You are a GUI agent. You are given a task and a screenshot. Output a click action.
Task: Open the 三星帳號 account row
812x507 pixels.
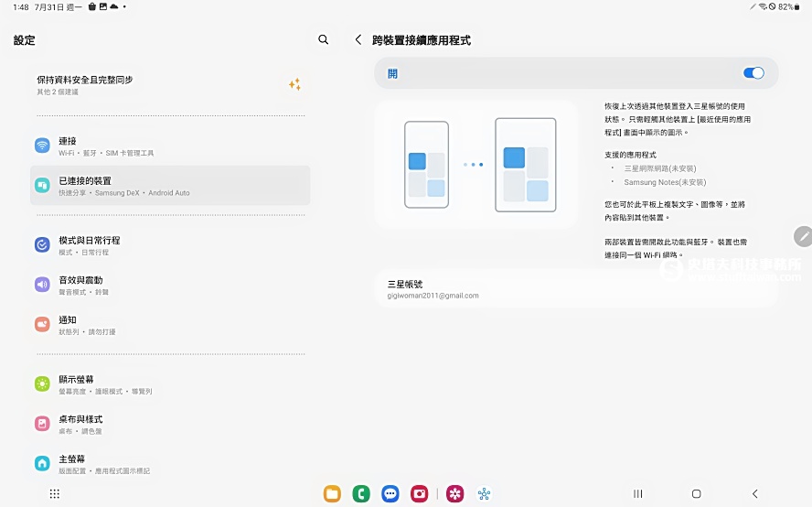(x=576, y=289)
